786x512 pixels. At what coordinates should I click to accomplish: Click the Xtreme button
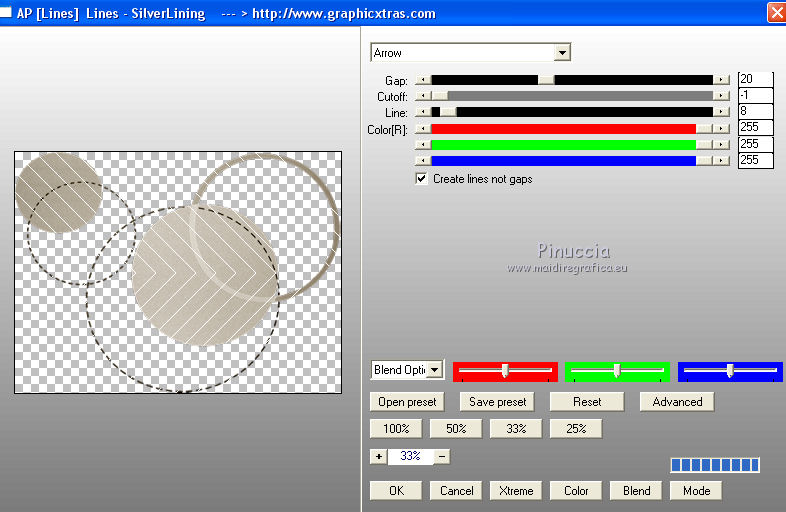pyautogui.click(x=516, y=490)
